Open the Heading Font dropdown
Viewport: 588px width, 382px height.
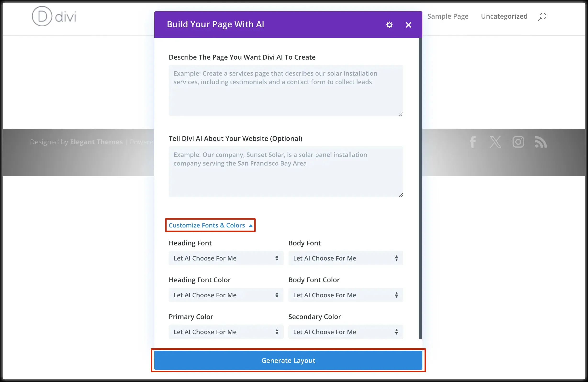[226, 258]
